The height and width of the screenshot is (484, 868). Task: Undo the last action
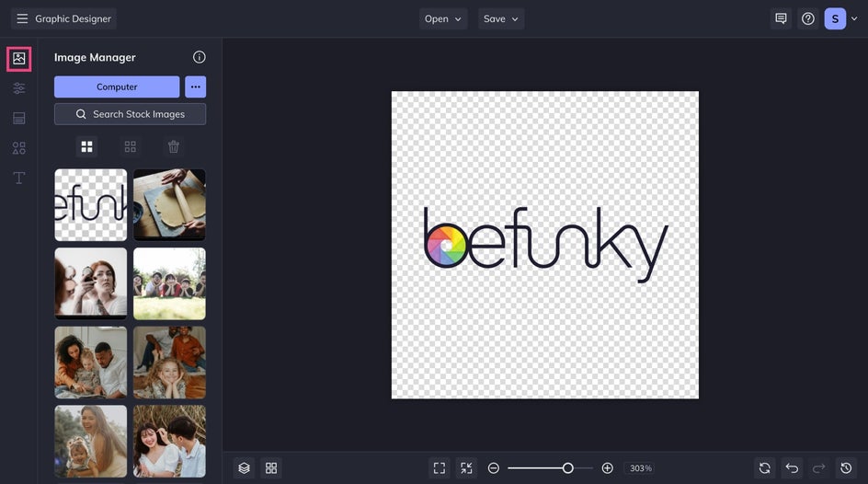[x=792, y=468]
